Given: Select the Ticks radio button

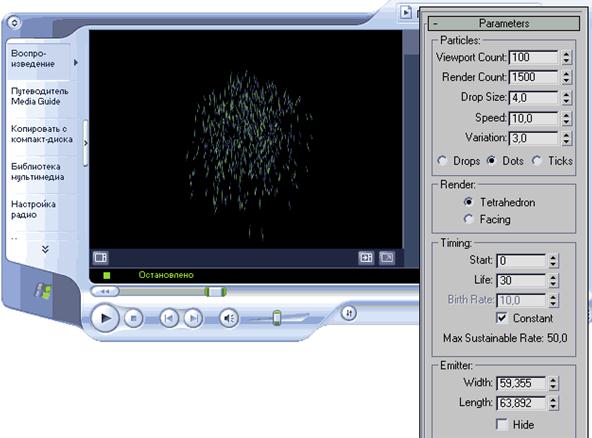Looking at the screenshot, I should [536, 161].
